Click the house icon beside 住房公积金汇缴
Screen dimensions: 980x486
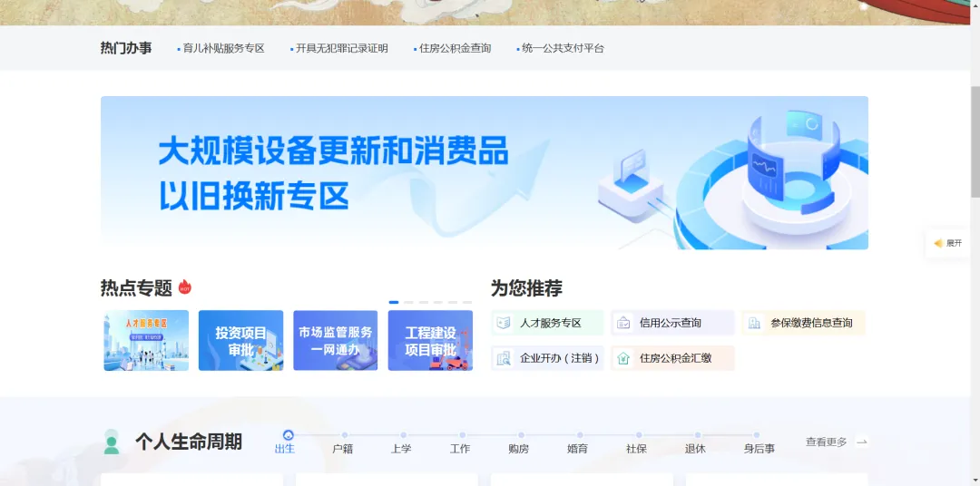623,358
